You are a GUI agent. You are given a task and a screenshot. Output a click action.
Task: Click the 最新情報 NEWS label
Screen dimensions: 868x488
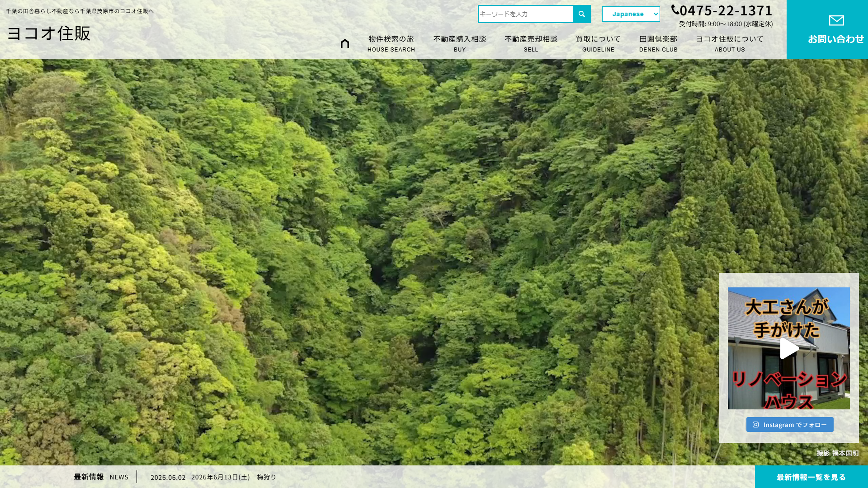(101, 477)
